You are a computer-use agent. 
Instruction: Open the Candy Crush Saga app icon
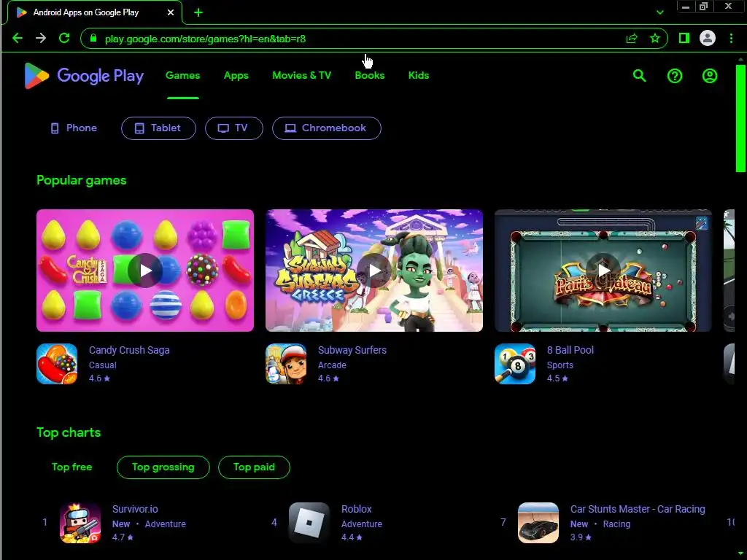57,364
